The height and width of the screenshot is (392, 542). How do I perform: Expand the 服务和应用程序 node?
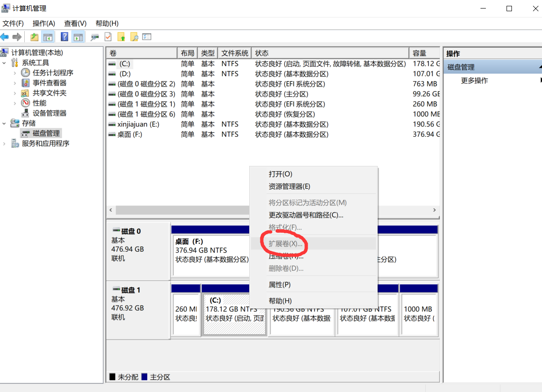[x=4, y=144]
